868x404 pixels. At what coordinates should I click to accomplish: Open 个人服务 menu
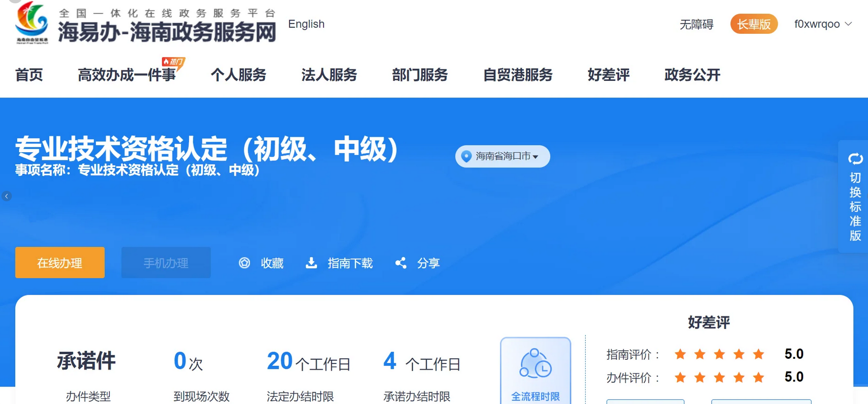[x=238, y=75]
